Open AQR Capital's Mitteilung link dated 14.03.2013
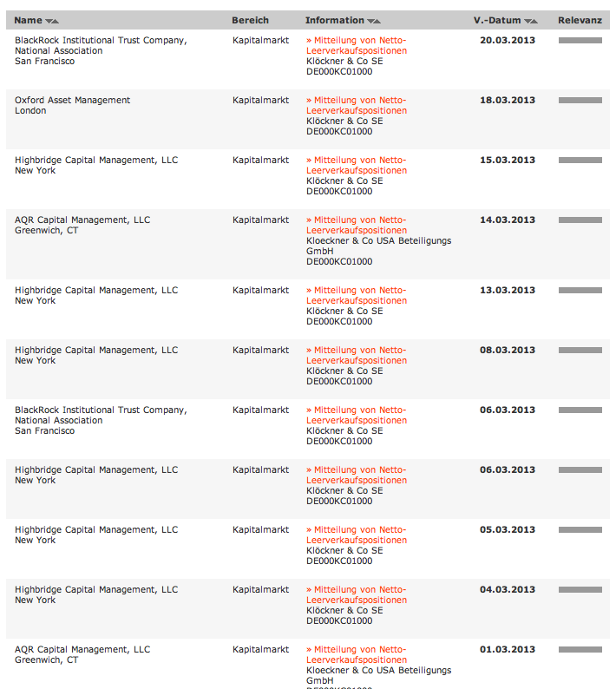The image size is (616, 689). [x=357, y=225]
